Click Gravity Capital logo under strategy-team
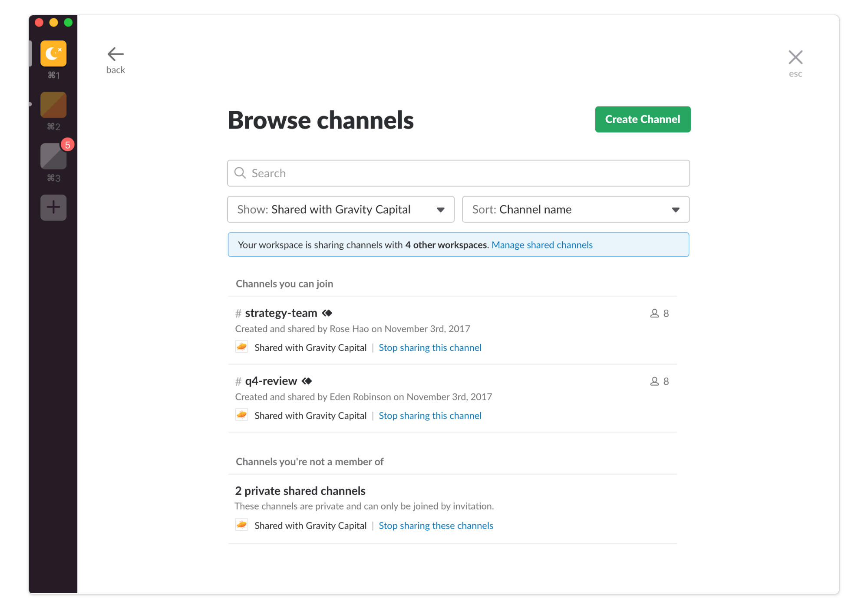 (x=242, y=347)
